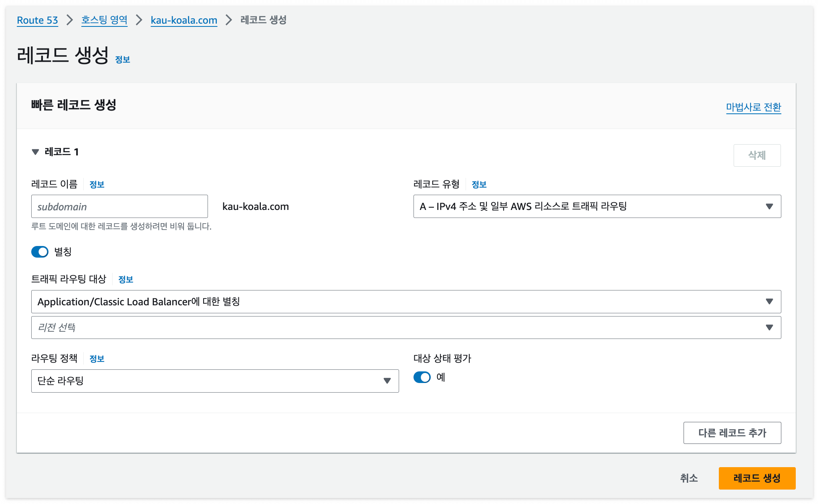This screenshot has width=819, height=504.
Task: Click the subdomain record name field
Action: [x=119, y=207]
